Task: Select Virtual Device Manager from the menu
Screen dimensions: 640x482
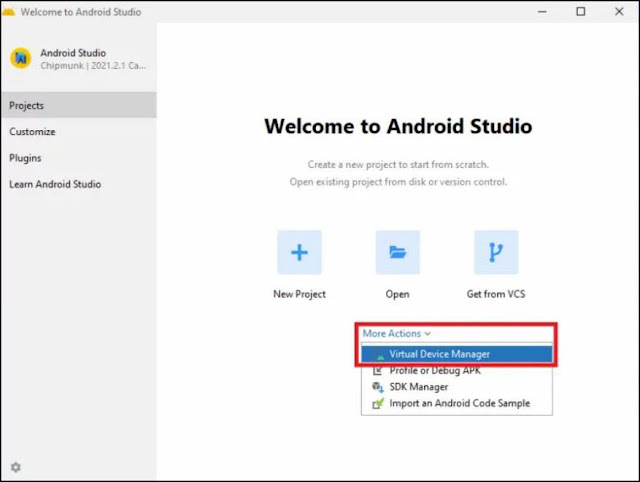Action: tap(457, 354)
